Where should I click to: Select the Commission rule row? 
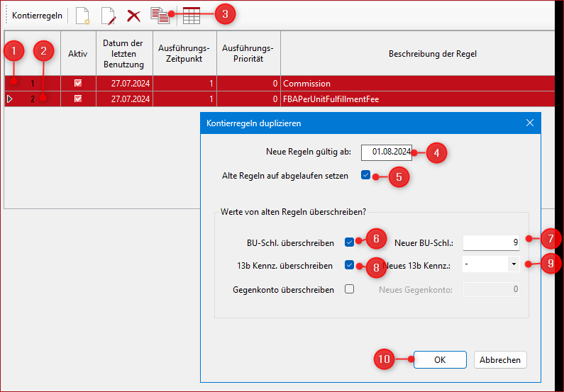pyautogui.click(x=355, y=83)
